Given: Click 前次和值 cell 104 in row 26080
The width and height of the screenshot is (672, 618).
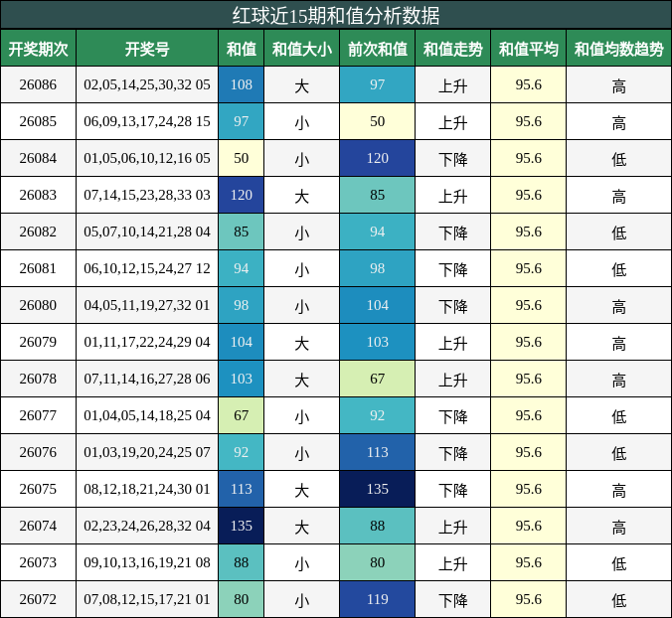Looking at the screenshot, I should (x=377, y=305).
